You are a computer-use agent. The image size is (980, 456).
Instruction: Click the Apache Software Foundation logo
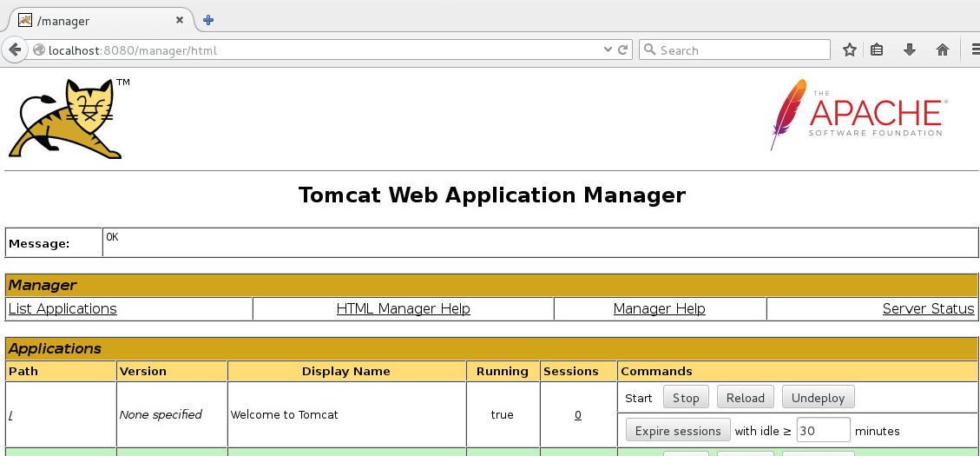point(859,116)
